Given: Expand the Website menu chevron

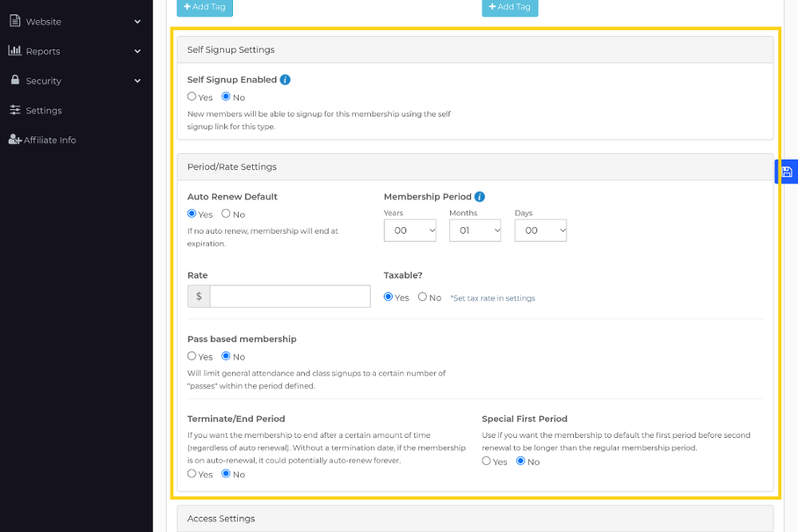Looking at the screenshot, I should tap(137, 22).
